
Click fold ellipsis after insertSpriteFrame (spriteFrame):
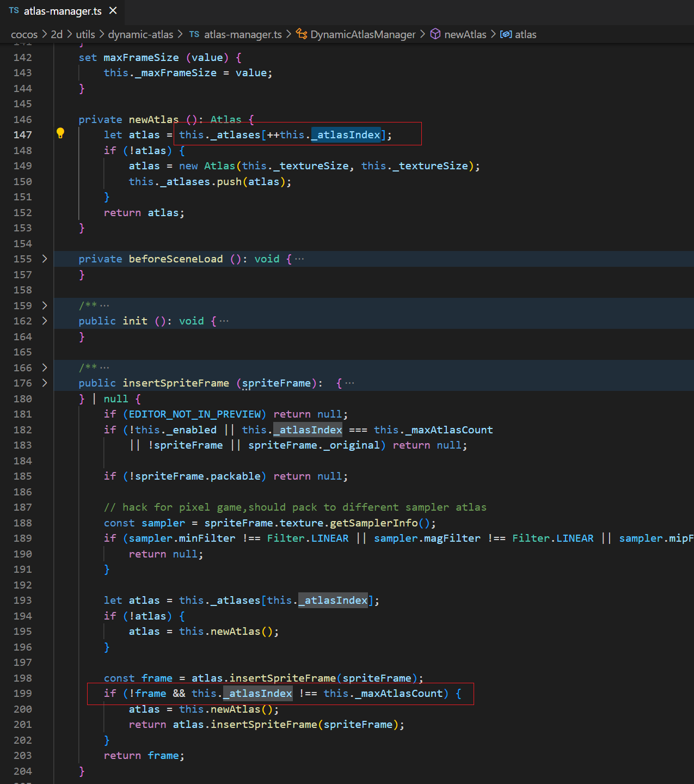coord(349,383)
